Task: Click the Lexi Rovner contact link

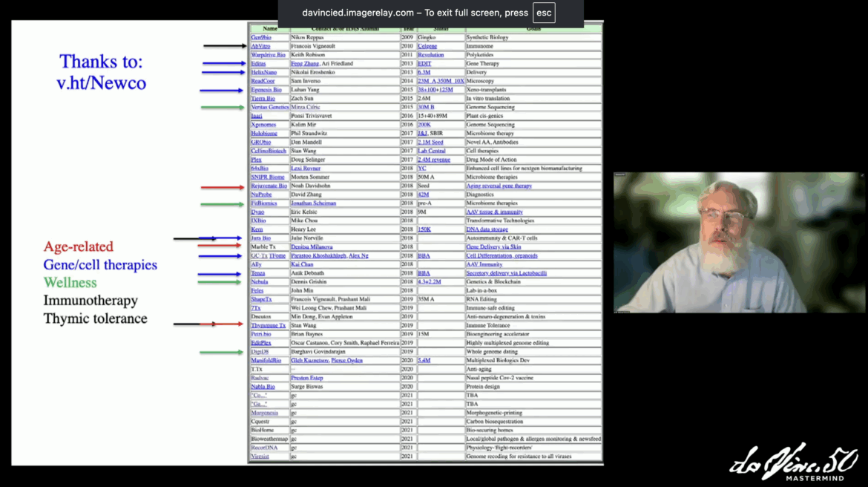Action: tap(306, 169)
